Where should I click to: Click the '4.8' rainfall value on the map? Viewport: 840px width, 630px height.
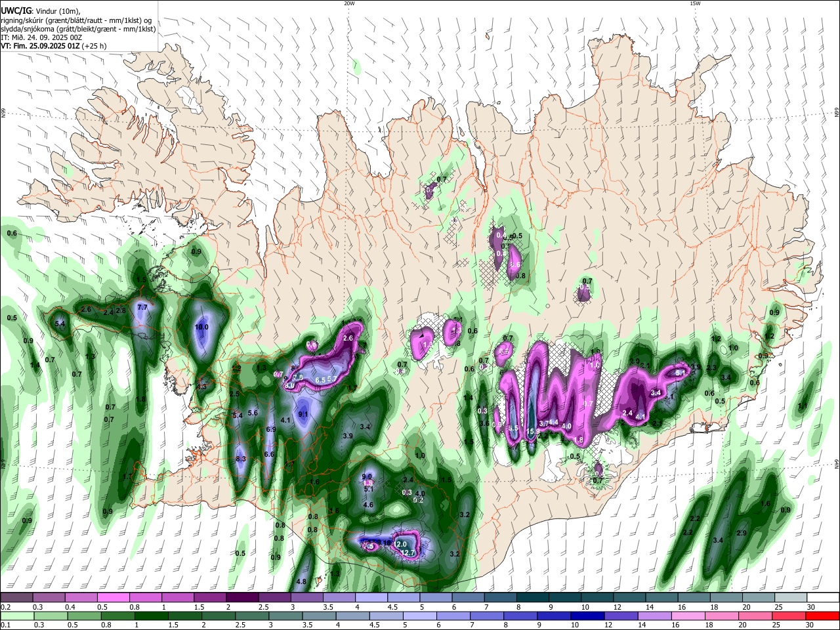[x=302, y=581]
